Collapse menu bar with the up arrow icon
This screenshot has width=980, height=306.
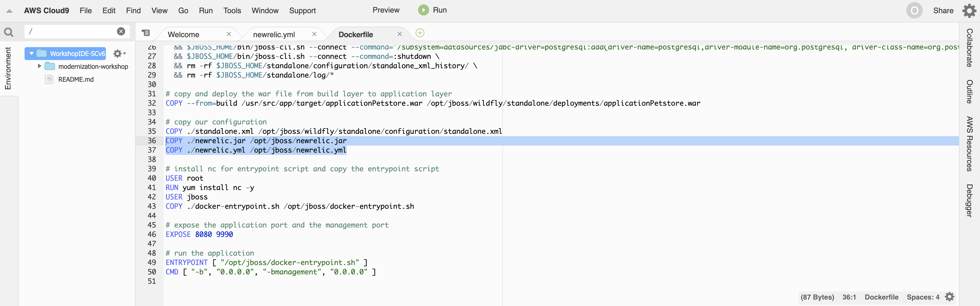click(x=10, y=11)
